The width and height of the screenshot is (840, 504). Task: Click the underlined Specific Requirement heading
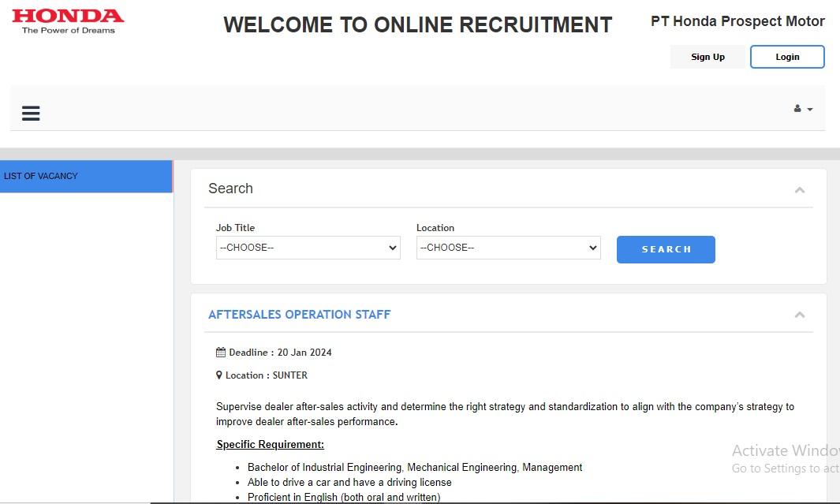point(270,444)
